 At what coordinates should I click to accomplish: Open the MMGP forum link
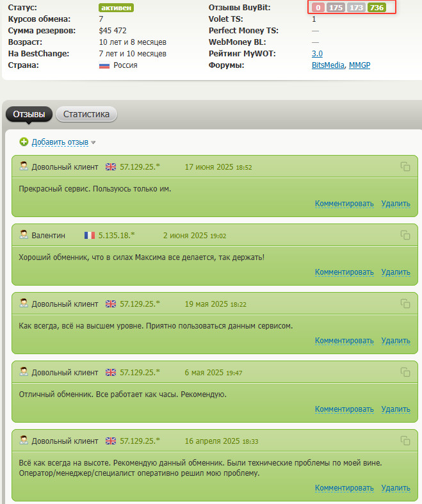359,65
